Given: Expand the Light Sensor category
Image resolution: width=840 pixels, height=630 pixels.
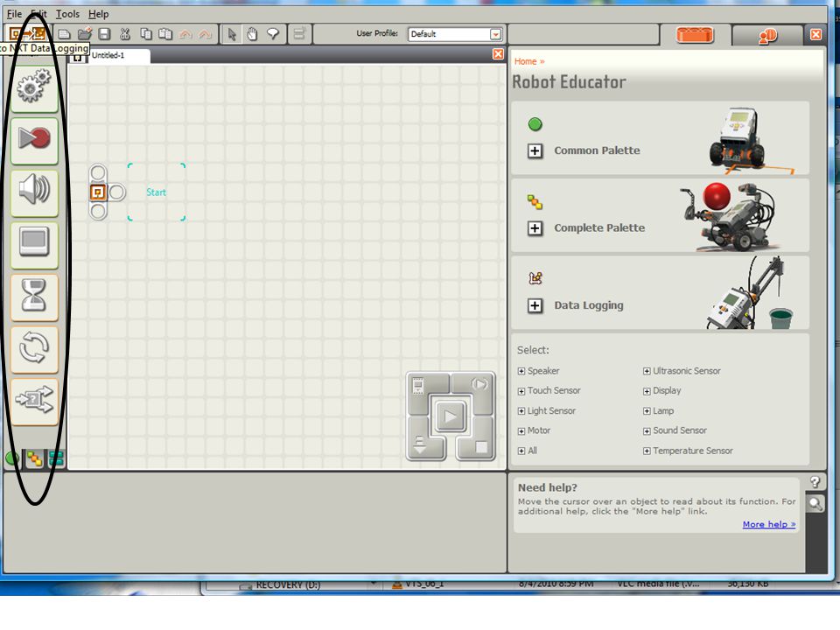Looking at the screenshot, I should (x=521, y=411).
